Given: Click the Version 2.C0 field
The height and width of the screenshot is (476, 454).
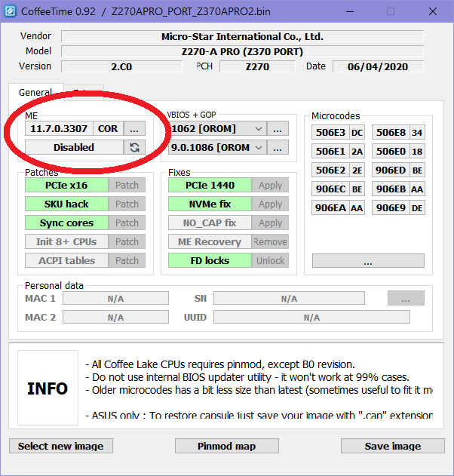Looking at the screenshot, I should (x=121, y=66).
